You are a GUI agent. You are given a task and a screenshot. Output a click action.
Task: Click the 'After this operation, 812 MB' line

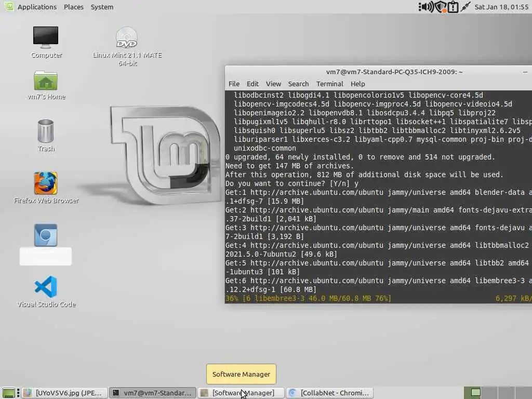point(364,175)
